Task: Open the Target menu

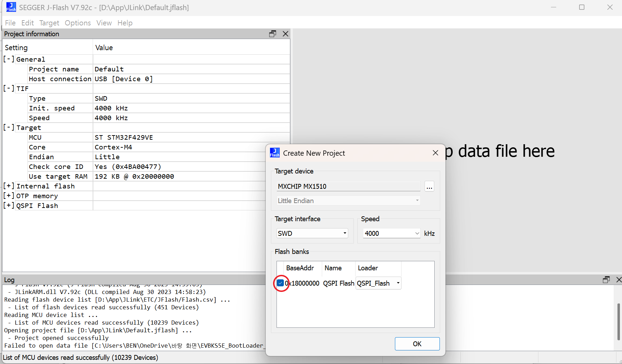Action: point(49,23)
